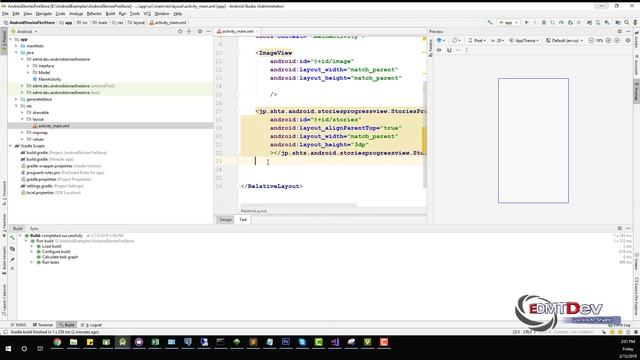Open Project panel gear settings

point(200,31)
